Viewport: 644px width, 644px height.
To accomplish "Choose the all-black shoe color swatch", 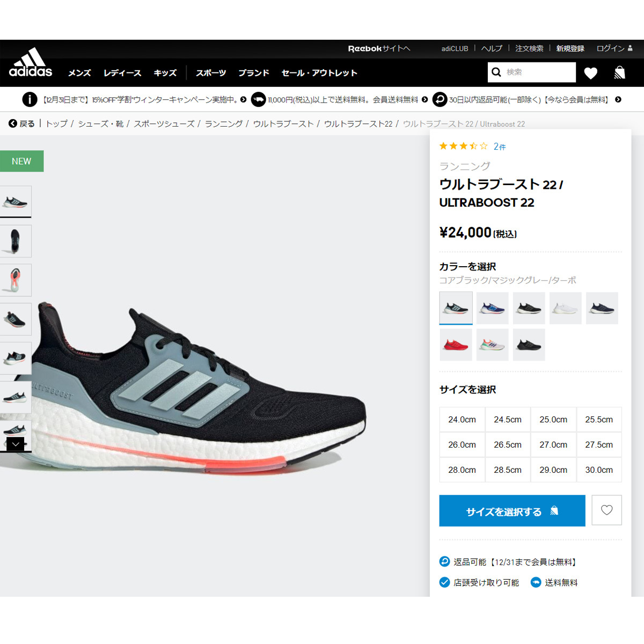I will point(529,345).
